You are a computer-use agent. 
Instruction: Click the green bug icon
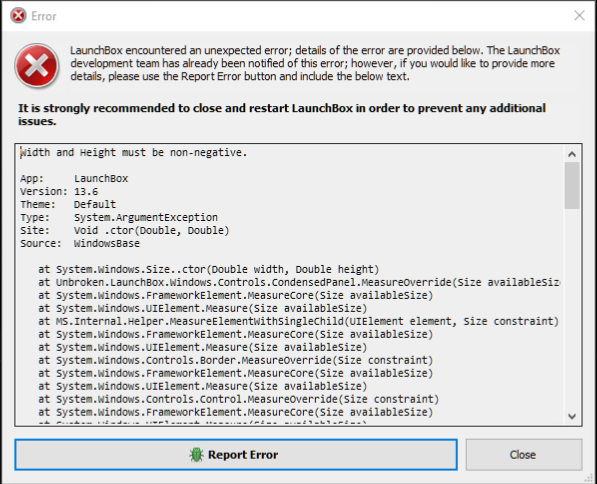(x=196, y=455)
